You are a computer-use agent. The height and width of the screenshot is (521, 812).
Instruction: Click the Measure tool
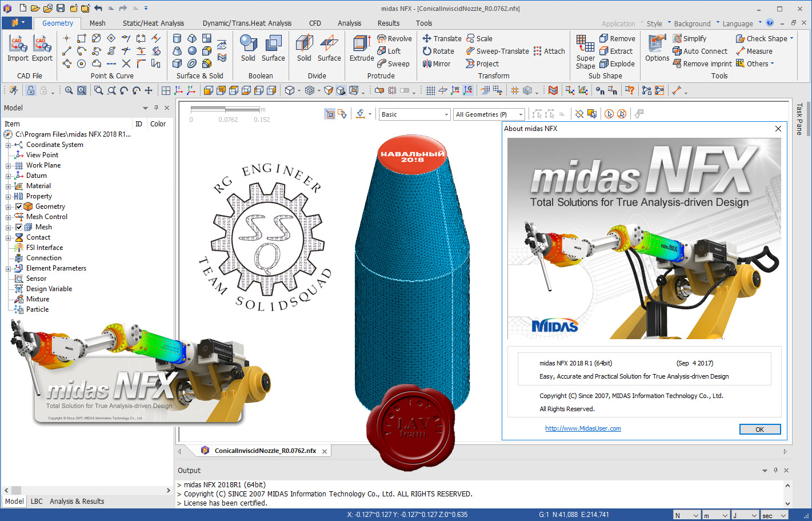(754, 51)
